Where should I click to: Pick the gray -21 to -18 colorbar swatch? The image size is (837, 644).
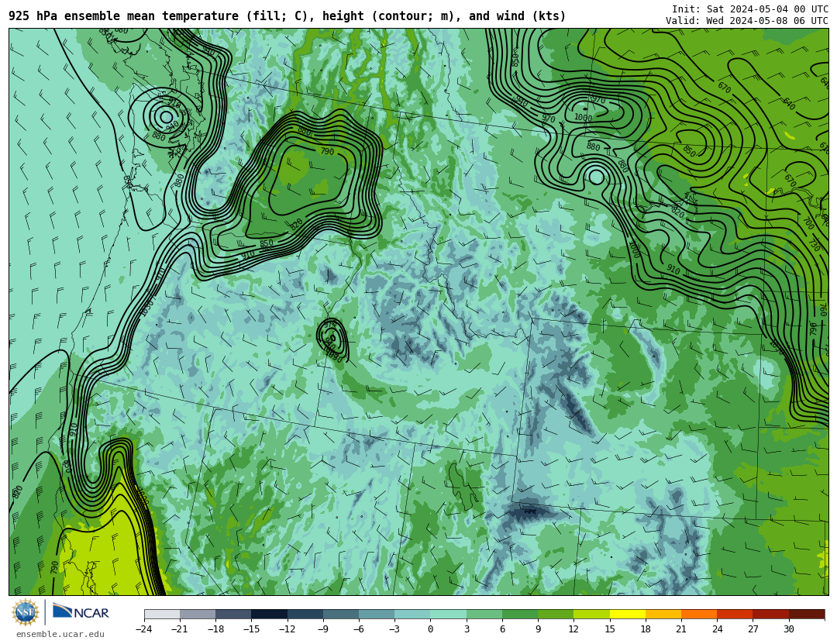click(x=198, y=614)
